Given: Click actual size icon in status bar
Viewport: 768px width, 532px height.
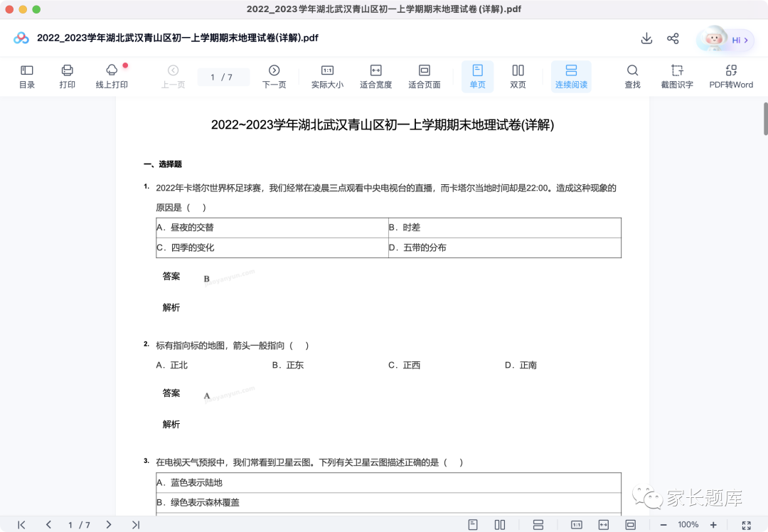Looking at the screenshot, I should coord(577,525).
